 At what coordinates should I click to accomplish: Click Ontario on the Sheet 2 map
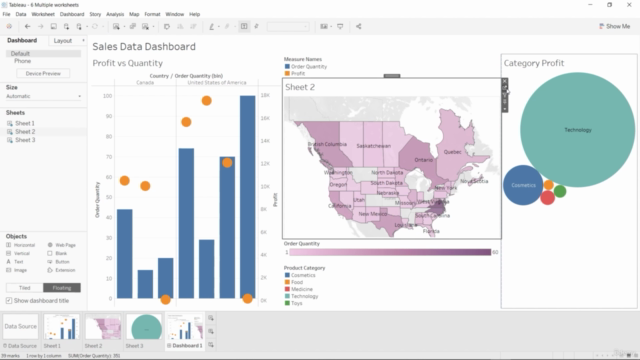[x=423, y=160]
